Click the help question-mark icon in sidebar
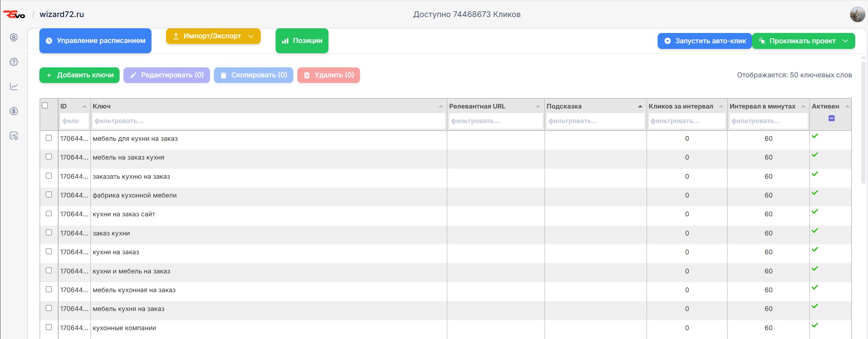Viewport: 868px width, 339px height. 13,62
